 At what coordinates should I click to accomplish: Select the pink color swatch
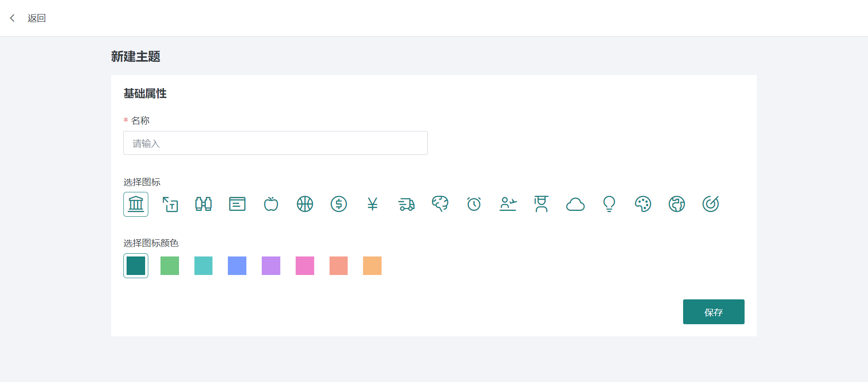[x=305, y=266]
